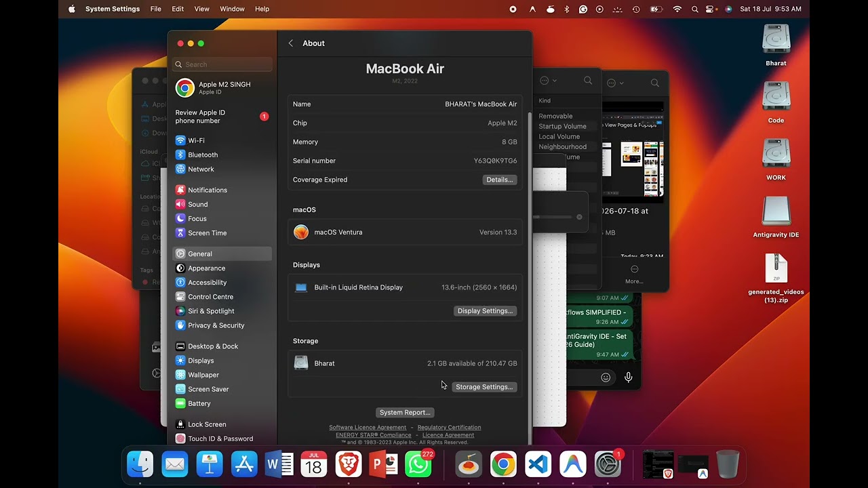Open ENERGY STAR Compliance link

pos(374,434)
